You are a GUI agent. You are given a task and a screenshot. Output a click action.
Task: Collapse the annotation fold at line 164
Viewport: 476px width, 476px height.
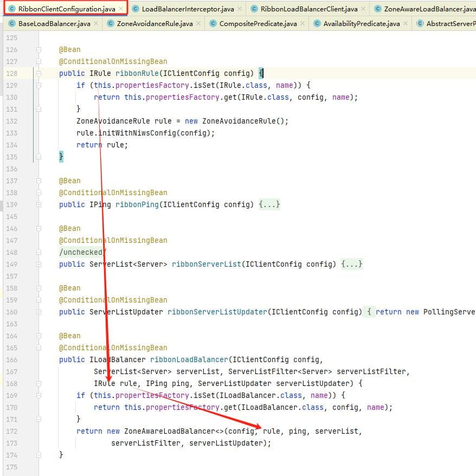coord(38,336)
